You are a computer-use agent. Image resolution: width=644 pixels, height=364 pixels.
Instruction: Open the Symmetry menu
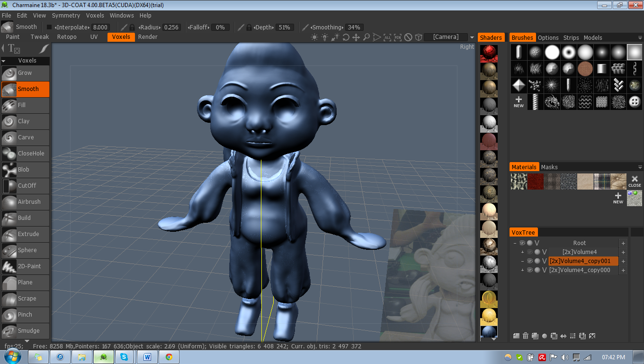[x=66, y=16]
